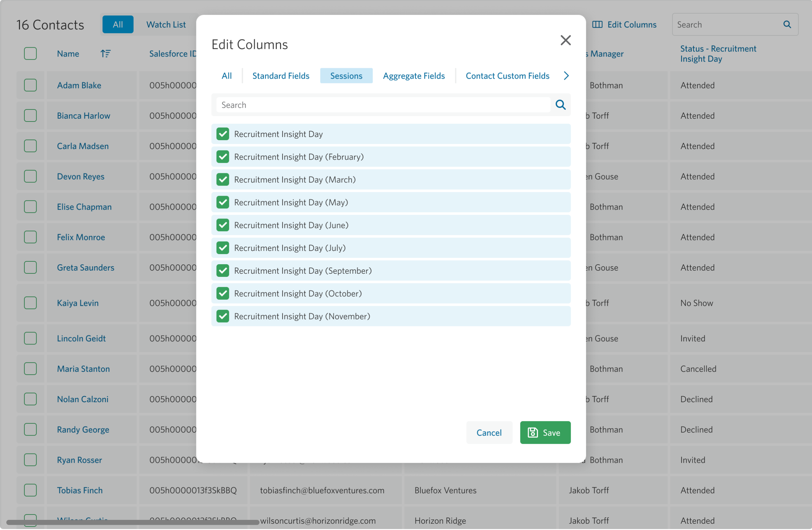Switch to the Standard Fields tab
Image resolution: width=812 pixels, height=530 pixels.
pos(281,75)
